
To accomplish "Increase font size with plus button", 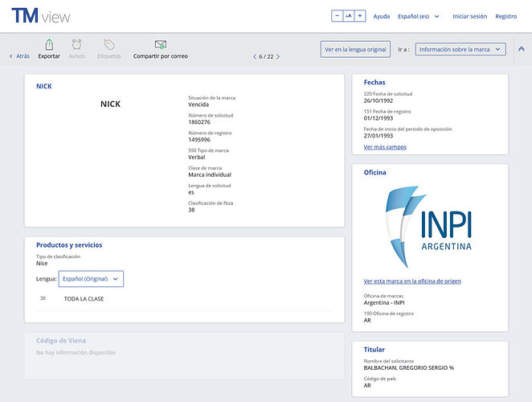I will pyautogui.click(x=360, y=16).
